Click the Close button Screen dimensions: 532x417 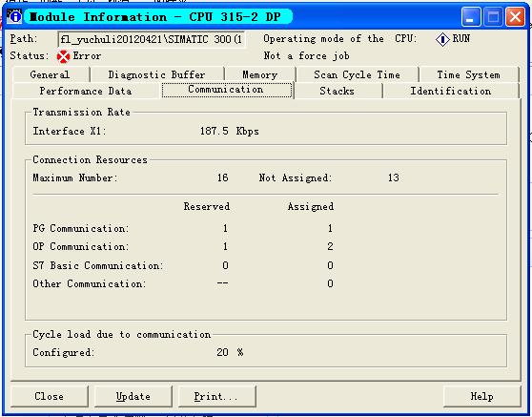[x=50, y=396]
